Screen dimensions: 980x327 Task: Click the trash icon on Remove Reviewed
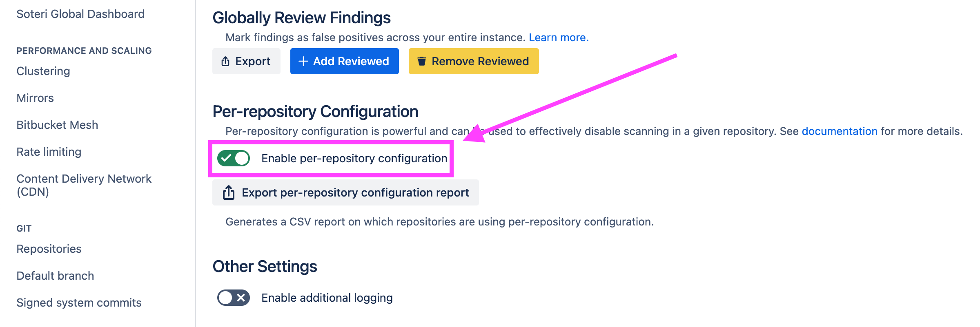(421, 61)
